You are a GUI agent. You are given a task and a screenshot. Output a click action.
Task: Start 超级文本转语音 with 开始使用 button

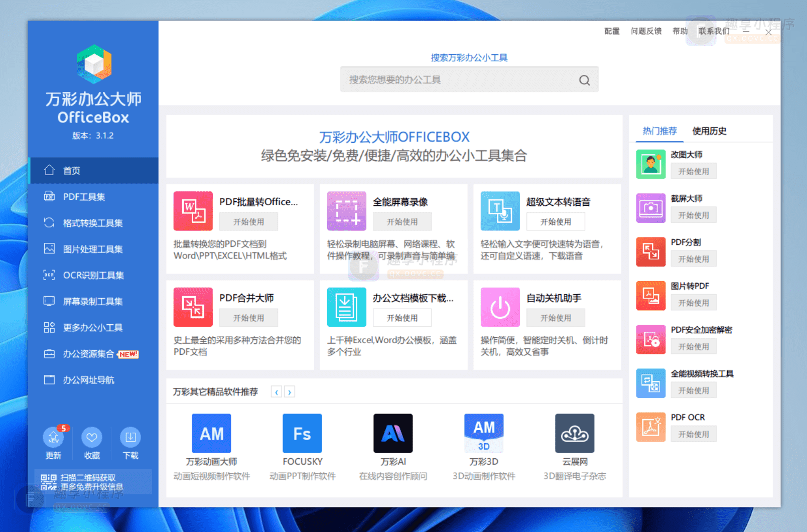click(556, 222)
